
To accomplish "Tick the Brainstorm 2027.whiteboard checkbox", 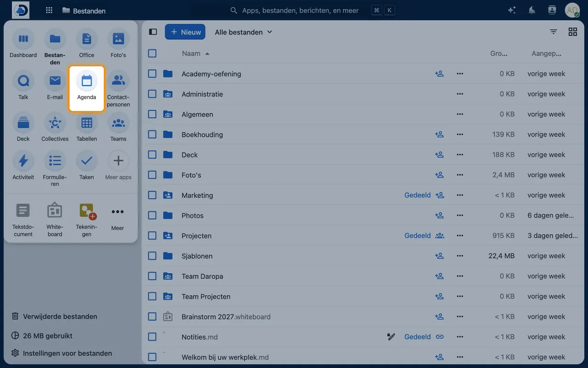I will [153, 316].
